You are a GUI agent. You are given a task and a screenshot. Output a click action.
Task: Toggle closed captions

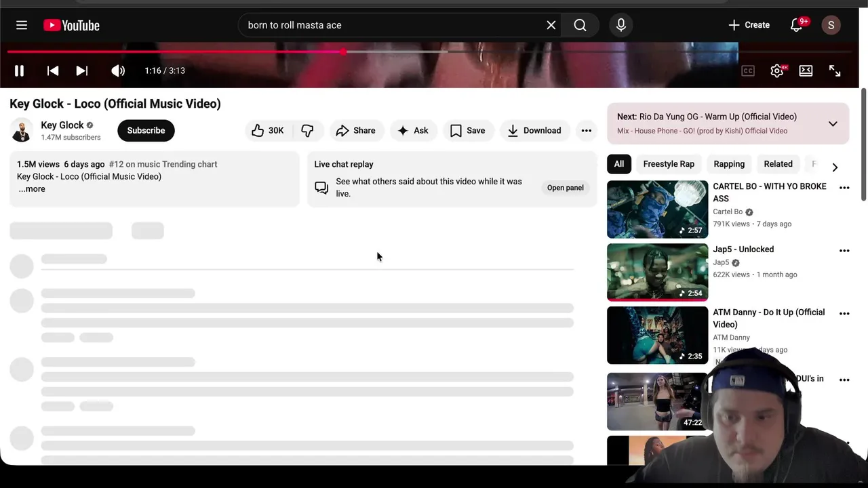pos(748,70)
